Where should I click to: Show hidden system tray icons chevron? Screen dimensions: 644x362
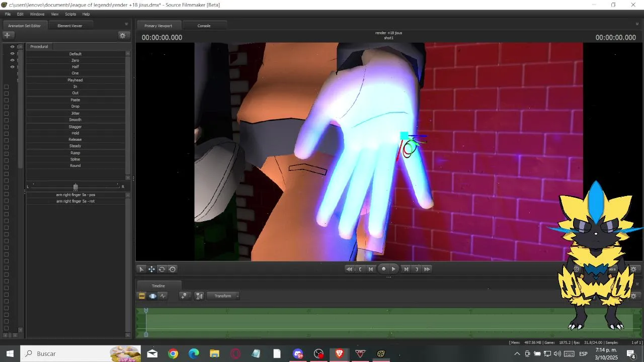(x=517, y=354)
